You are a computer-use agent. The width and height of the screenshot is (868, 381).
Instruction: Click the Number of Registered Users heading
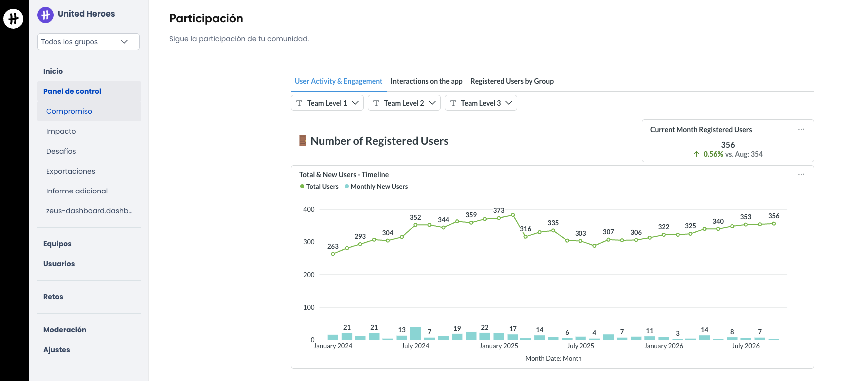coord(379,141)
